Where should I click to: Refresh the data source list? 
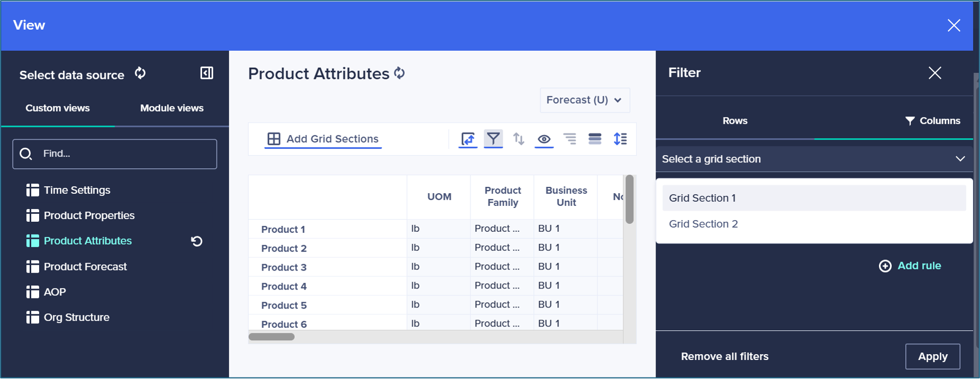click(x=140, y=73)
